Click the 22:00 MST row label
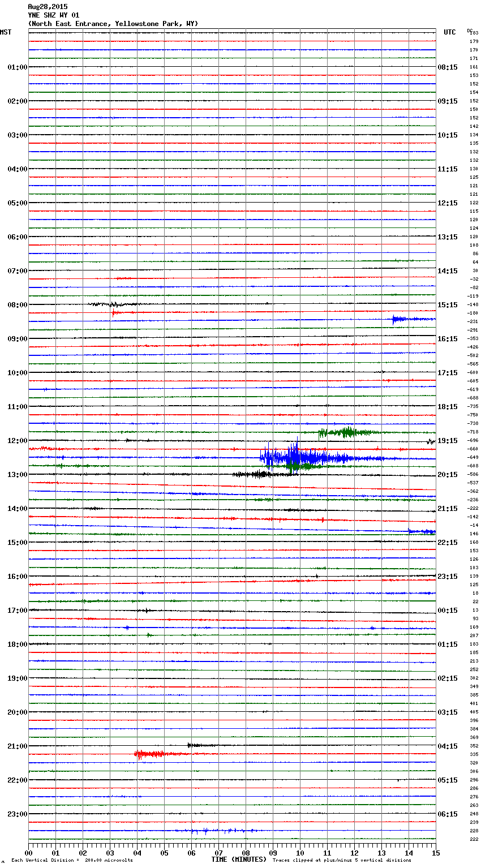Screen dimensions: 481x868 18,780
